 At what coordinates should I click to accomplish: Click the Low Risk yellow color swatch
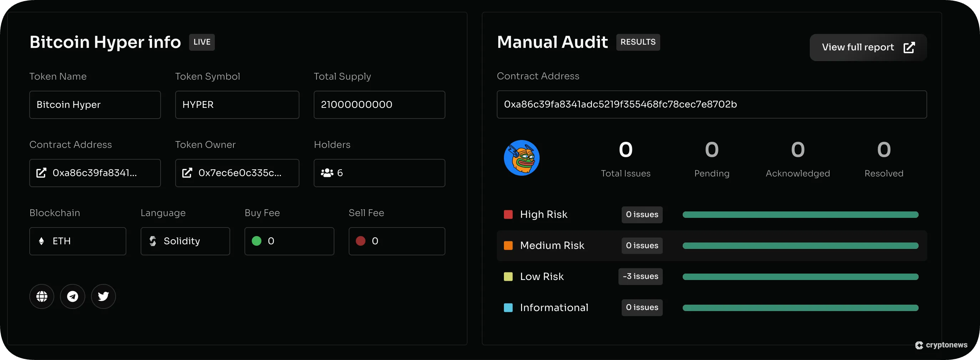pos(508,277)
